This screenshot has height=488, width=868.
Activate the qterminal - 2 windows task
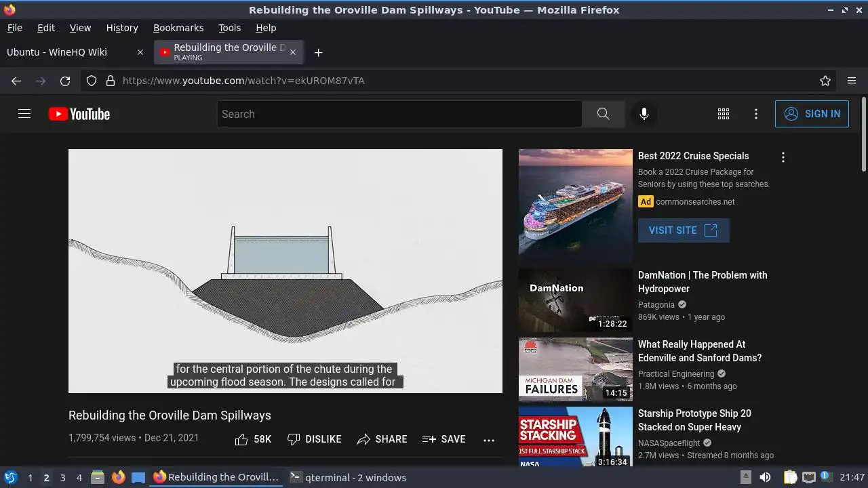pos(348,477)
